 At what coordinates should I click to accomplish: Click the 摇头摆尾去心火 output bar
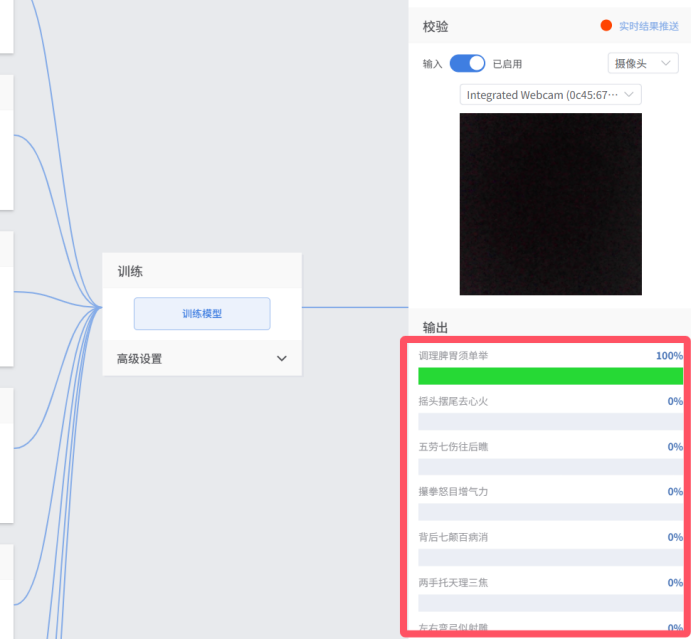(x=550, y=422)
